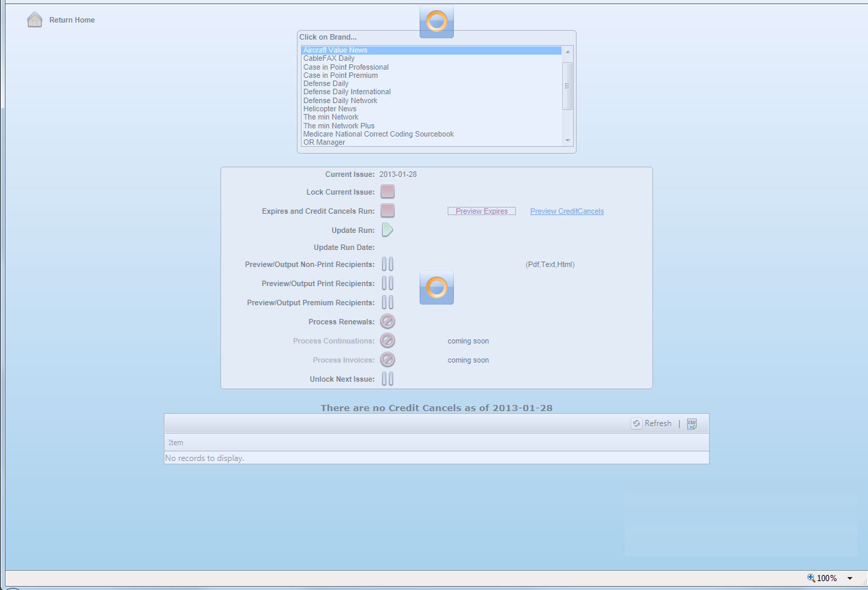Select Helicopter News brand

click(x=431, y=109)
